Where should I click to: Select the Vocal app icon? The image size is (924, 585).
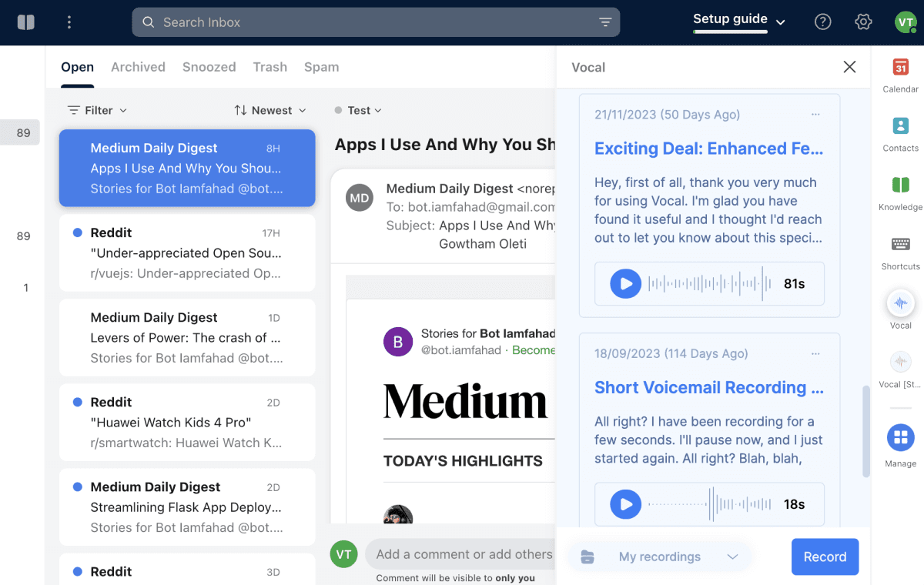(x=900, y=303)
